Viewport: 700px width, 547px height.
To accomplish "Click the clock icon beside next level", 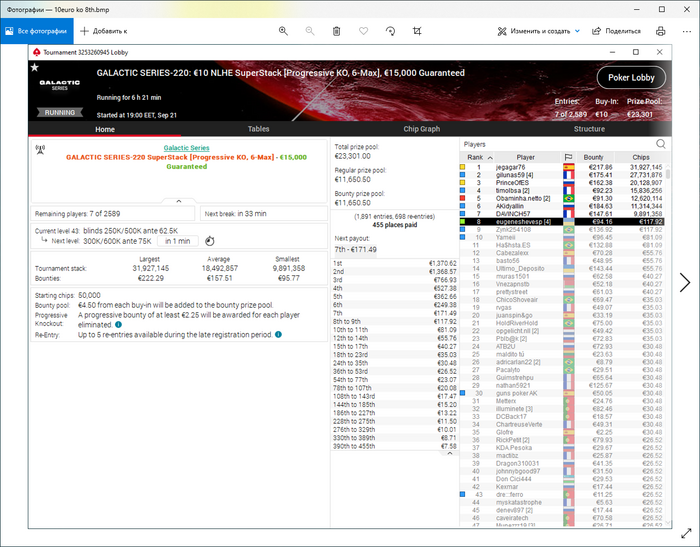I will (209, 241).
